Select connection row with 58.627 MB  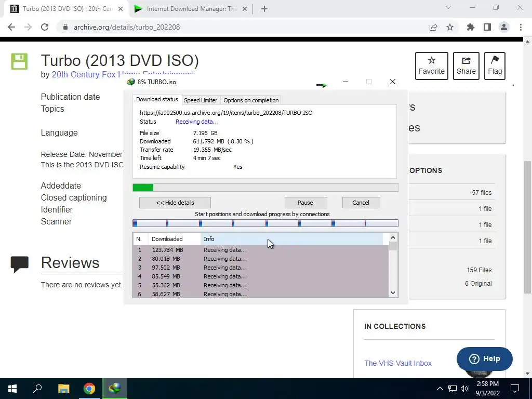click(x=261, y=294)
